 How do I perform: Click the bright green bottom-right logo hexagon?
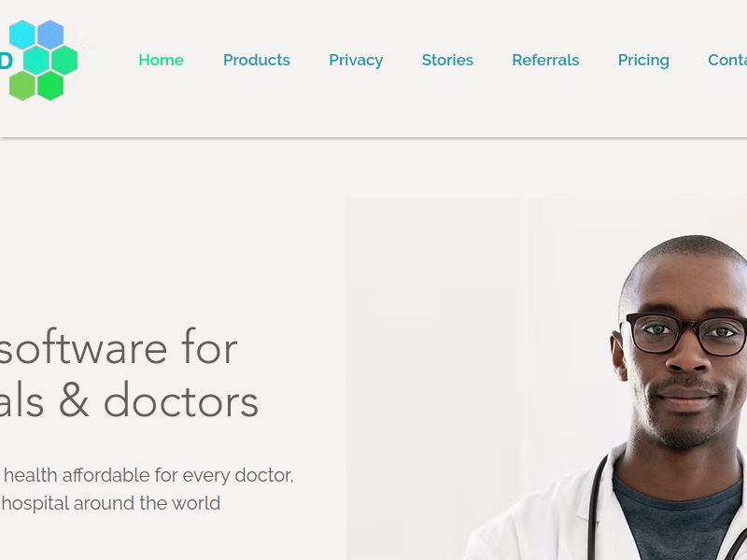[x=50, y=86]
